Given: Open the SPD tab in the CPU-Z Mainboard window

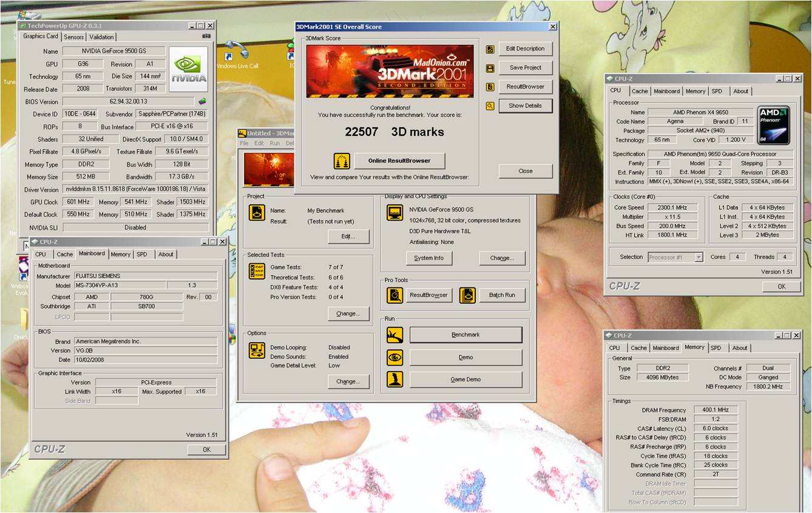Looking at the screenshot, I should coord(141,255).
